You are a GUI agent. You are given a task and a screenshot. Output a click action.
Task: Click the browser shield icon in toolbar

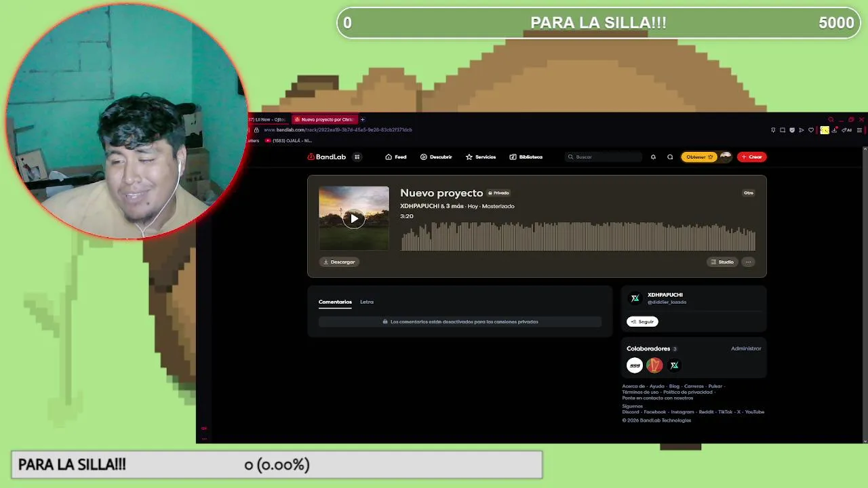click(792, 130)
